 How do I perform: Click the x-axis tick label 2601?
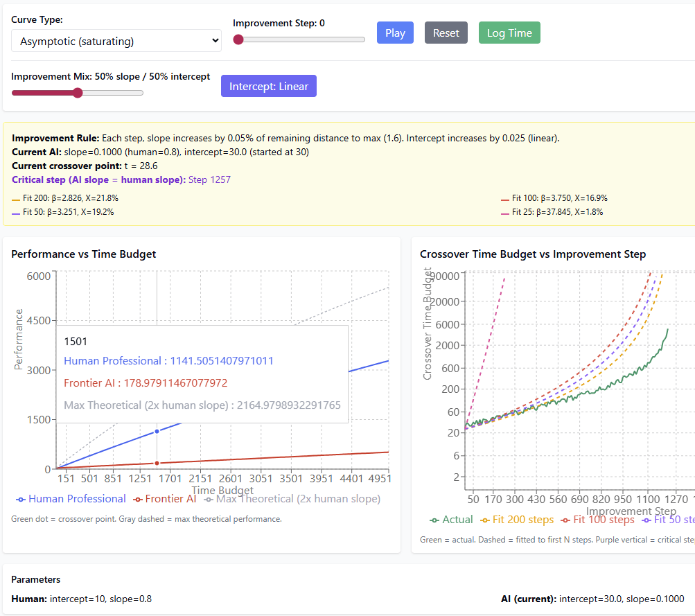(231, 479)
